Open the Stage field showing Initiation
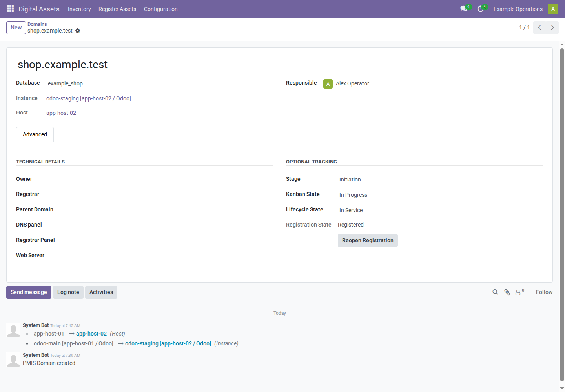 [x=350, y=180]
